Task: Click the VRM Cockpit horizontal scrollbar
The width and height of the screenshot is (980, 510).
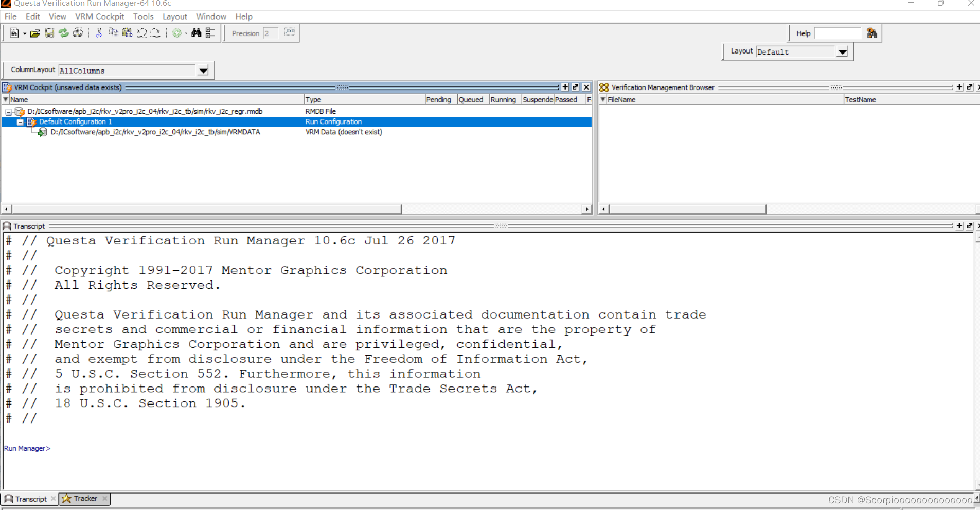Action: tap(207, 209)
